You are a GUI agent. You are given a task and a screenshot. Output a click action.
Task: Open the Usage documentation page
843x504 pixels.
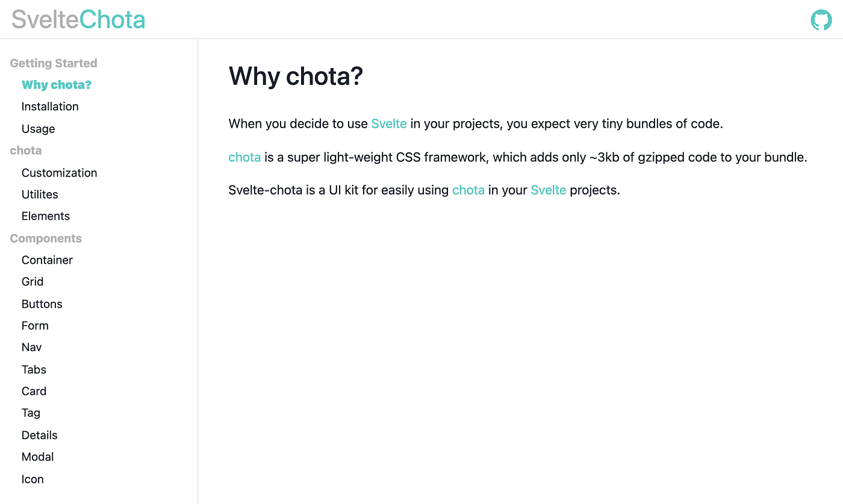[38, 128]
